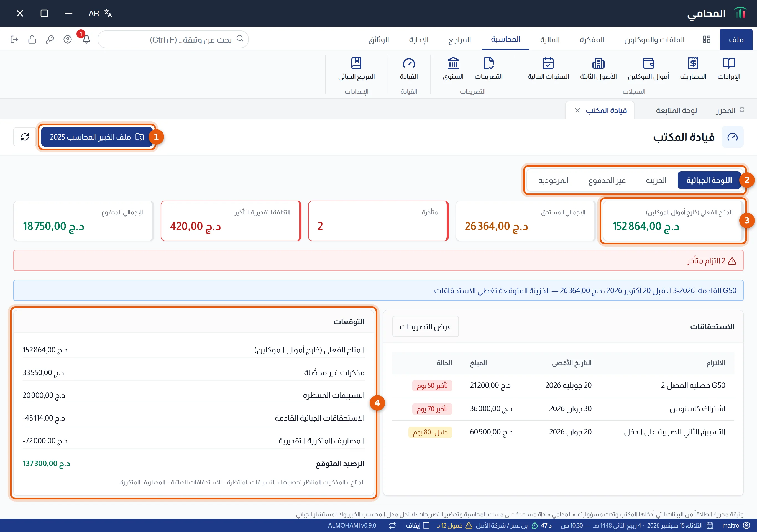
Task: Click the key icon in top bar
Action: click(50, 40)
